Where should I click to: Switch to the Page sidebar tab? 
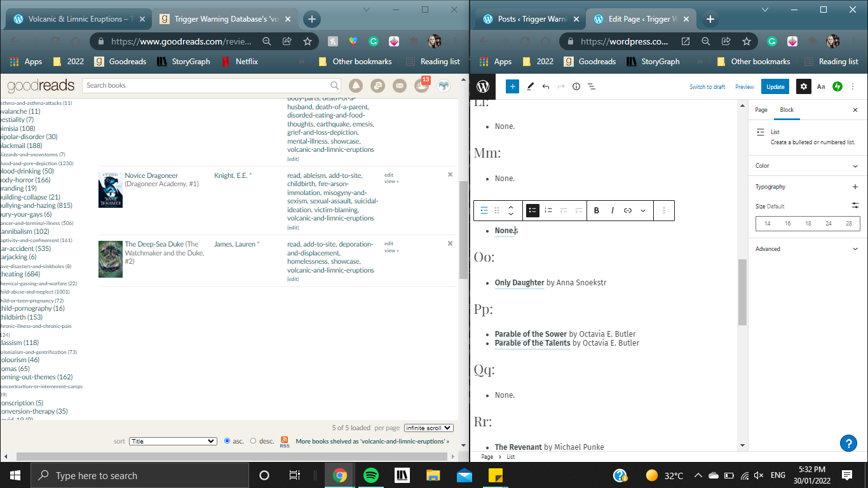[761, 110]
